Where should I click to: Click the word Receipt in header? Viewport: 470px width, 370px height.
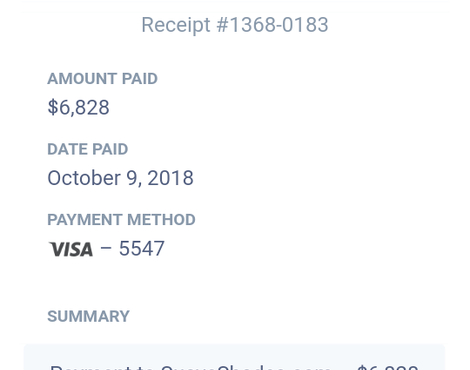[176, 25]
